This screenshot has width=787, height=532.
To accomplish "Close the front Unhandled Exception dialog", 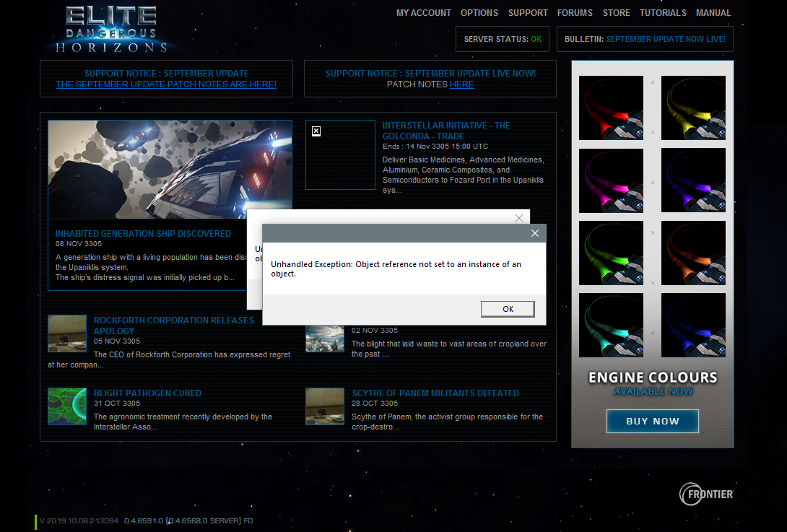I will (x=535, y=233).
